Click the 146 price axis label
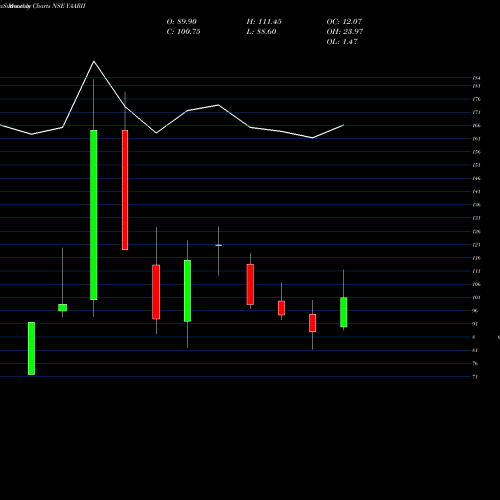 pyautogui.click(x=477, y=178)
